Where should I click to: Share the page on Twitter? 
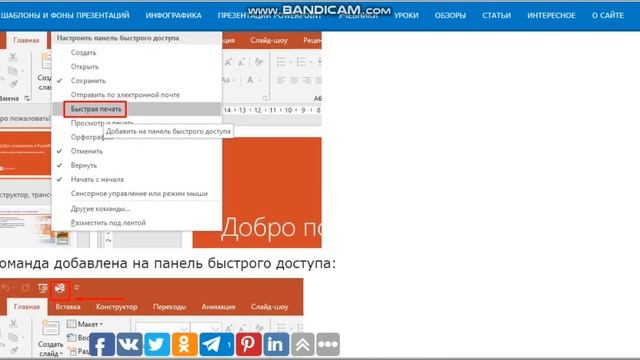click(x=157, y=344)
